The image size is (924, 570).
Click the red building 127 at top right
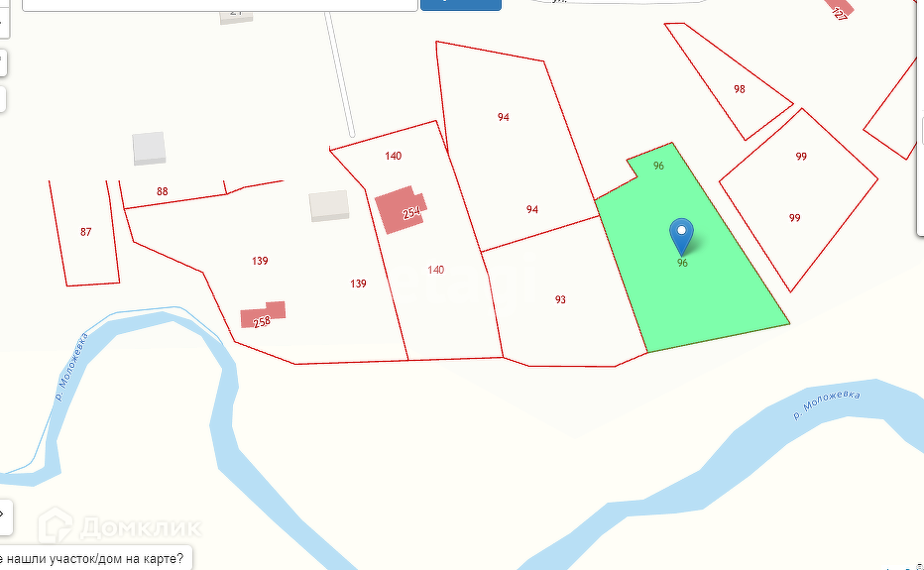click(837, 10)
